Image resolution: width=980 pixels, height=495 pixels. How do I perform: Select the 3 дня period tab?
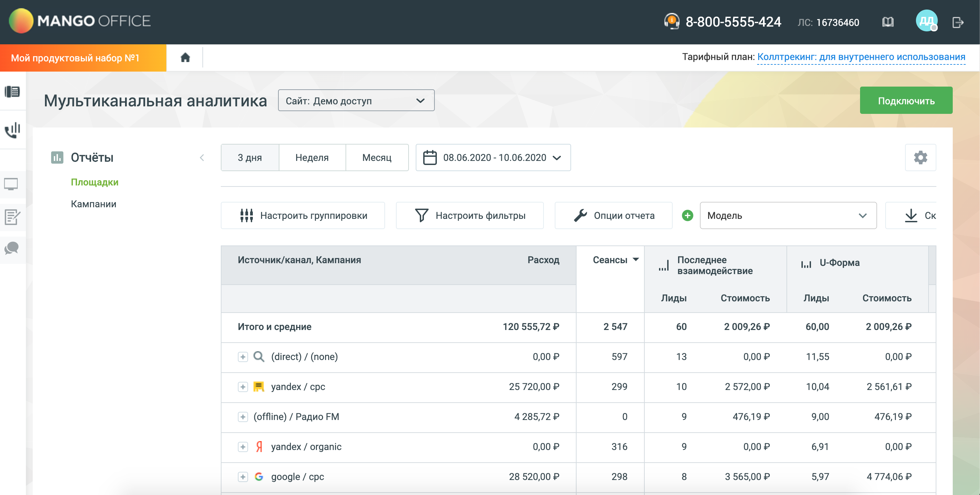250,157
